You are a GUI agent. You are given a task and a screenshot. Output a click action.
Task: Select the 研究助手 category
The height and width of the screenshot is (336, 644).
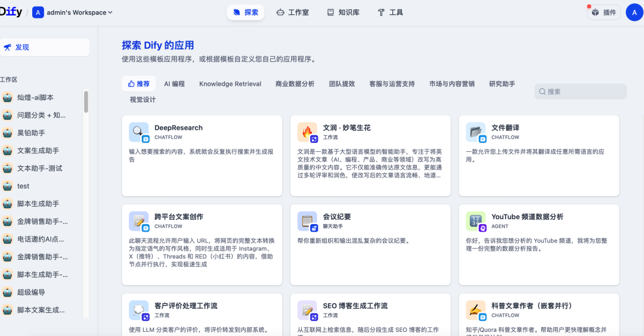(502, 83)
